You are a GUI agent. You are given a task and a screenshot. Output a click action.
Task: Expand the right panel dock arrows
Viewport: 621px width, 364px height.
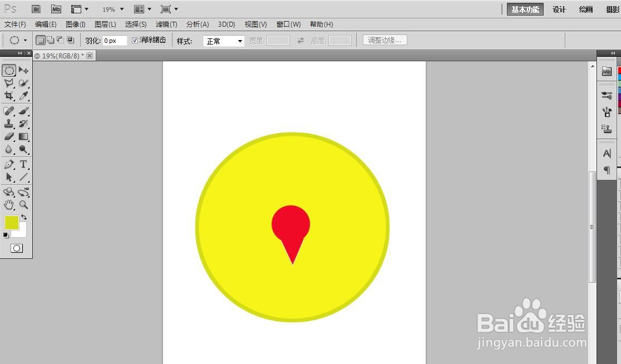pyautogui.click(x=613, y=53)
